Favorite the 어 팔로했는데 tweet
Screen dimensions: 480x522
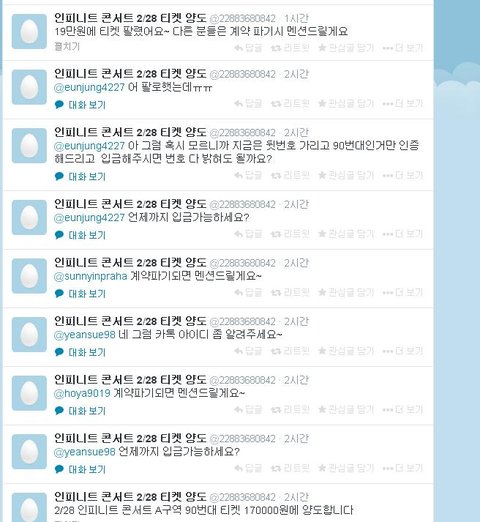(346, 104)
